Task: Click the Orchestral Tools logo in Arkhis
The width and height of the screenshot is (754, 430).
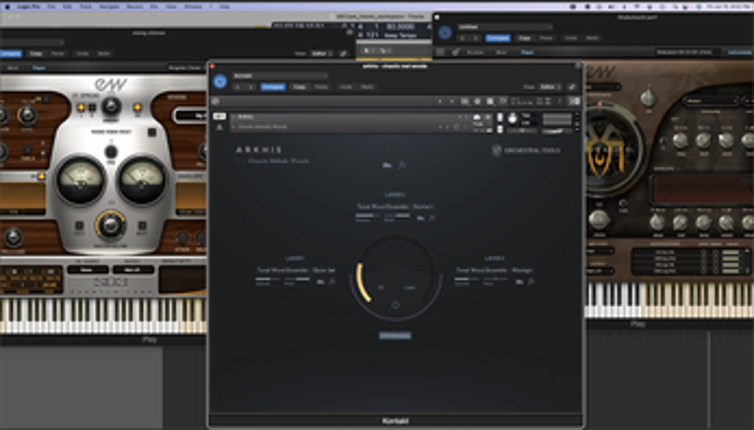Action: (526, 151)
